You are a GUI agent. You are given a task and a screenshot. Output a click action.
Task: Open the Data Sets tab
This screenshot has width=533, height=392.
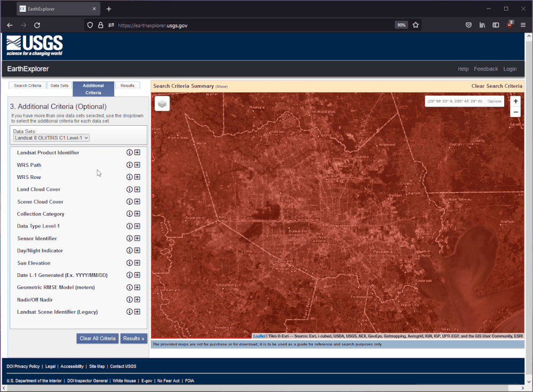click(59, 85)
